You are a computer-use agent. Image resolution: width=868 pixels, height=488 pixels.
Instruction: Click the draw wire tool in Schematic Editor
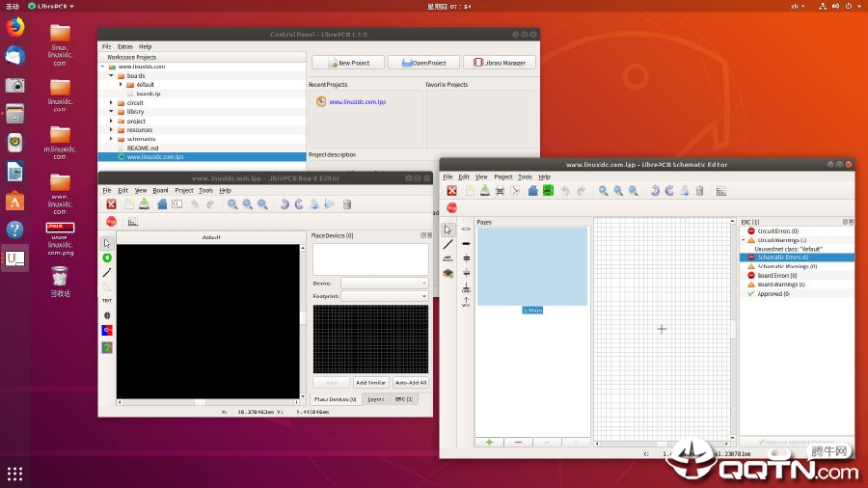(448, 244)
